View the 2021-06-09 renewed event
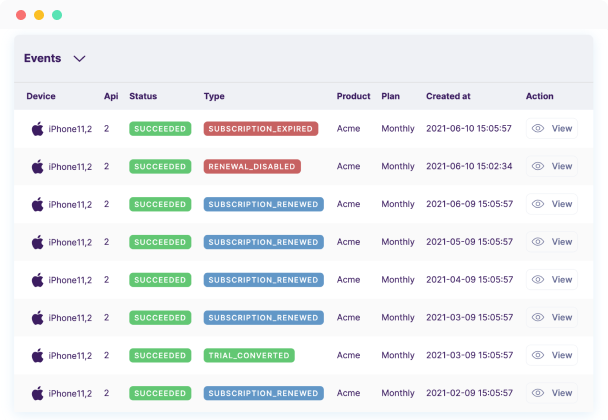Screen dimensions: 608x420 point(551,204)
